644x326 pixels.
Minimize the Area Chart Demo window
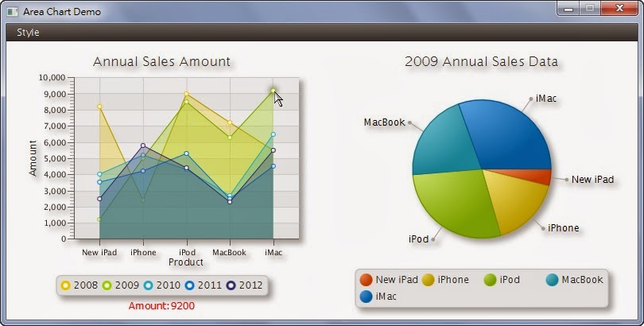(x=568, y=9)
